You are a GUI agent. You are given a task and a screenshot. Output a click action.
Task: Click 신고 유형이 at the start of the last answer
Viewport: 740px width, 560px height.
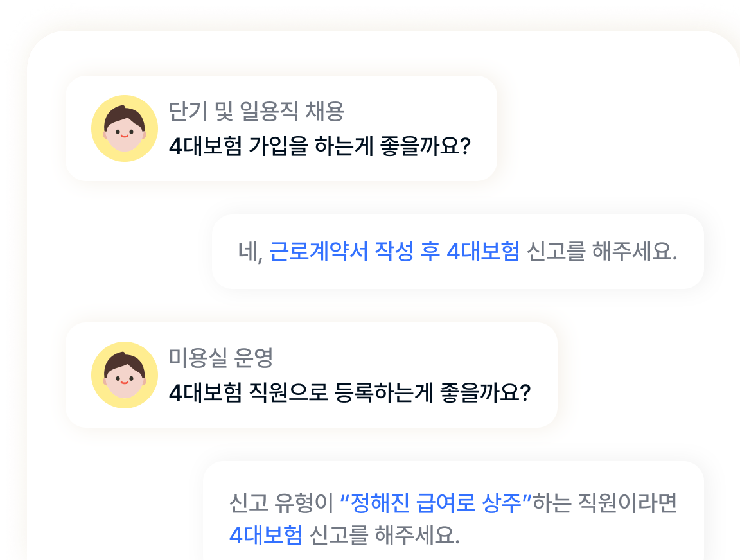[281, 503]
